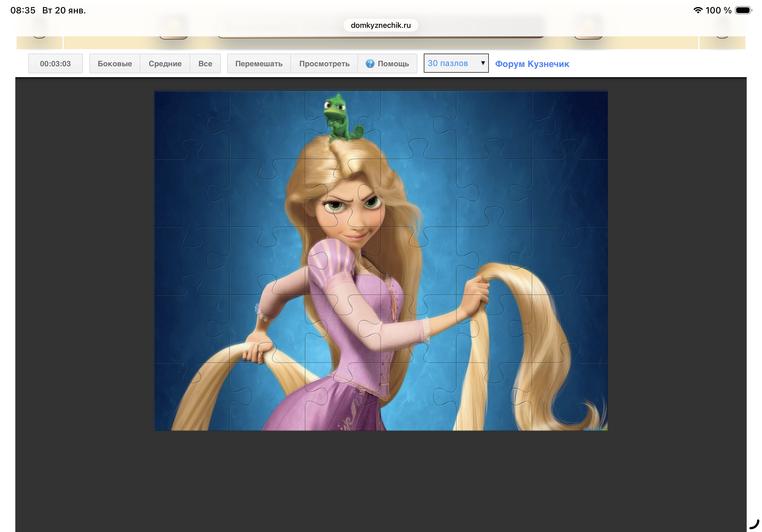Viewport: 762px width, 532px height.
Task: Open the Помощь help button
Action: (x=387, y=63)
